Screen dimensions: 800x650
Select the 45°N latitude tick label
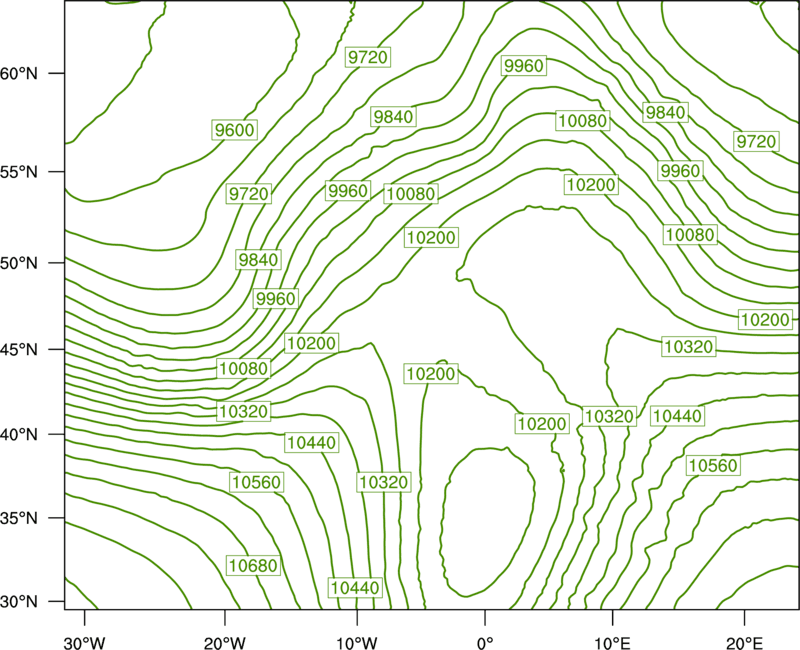pos(19,349)
